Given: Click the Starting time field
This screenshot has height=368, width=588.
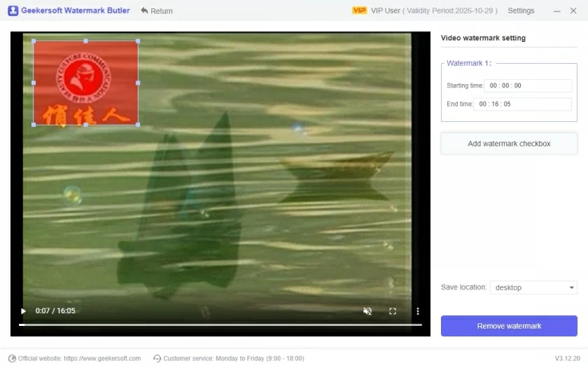Looking at the screenshot, I should [528, 86].
